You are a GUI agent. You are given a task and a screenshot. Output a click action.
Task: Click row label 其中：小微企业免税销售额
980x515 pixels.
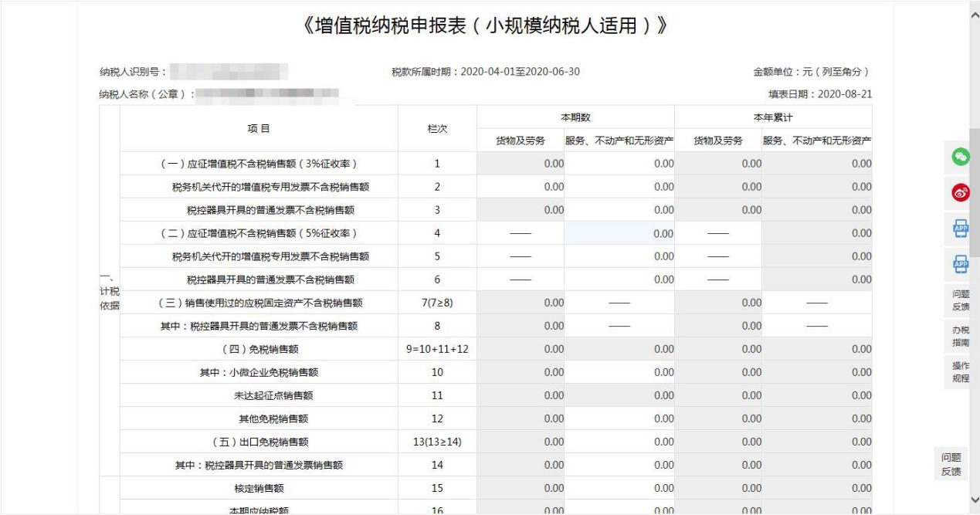(259, 372)
